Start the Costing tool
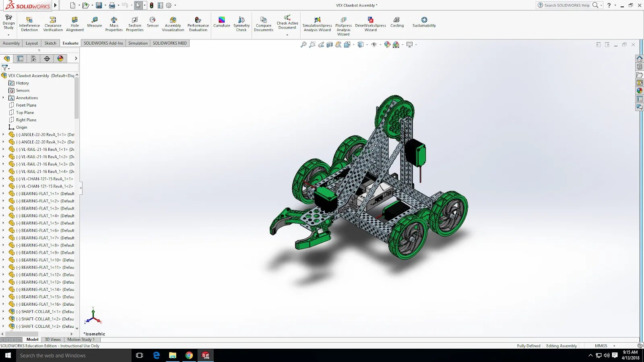Image resolution: width=644 pixels, height=362 pixels. click(x=397, y=23)
